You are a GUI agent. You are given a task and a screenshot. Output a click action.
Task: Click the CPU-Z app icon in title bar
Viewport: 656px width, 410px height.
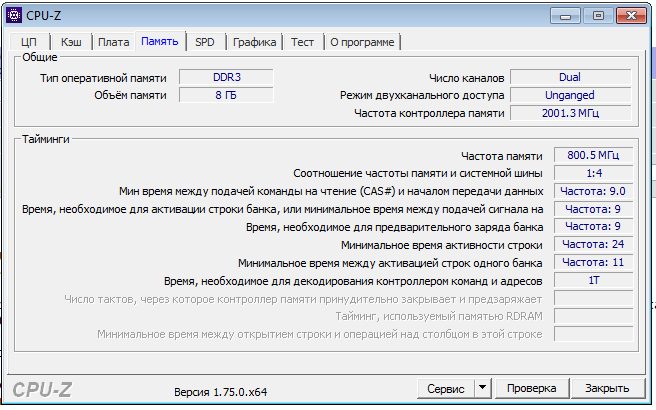(x=13, y=15)
